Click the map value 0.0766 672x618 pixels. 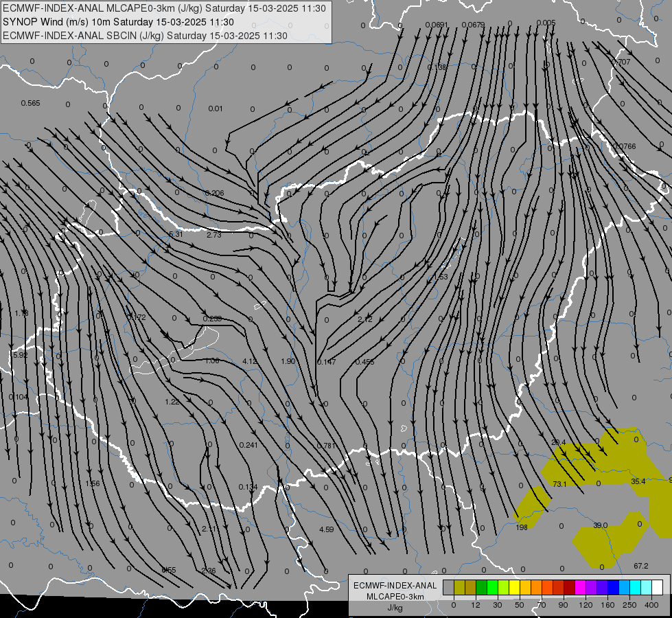click(625, 146)
